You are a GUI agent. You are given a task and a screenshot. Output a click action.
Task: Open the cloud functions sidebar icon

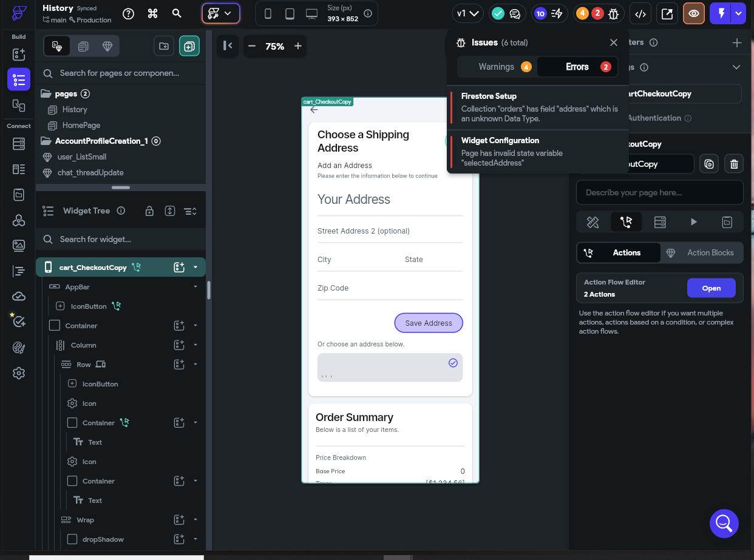[x=19, y=296]
